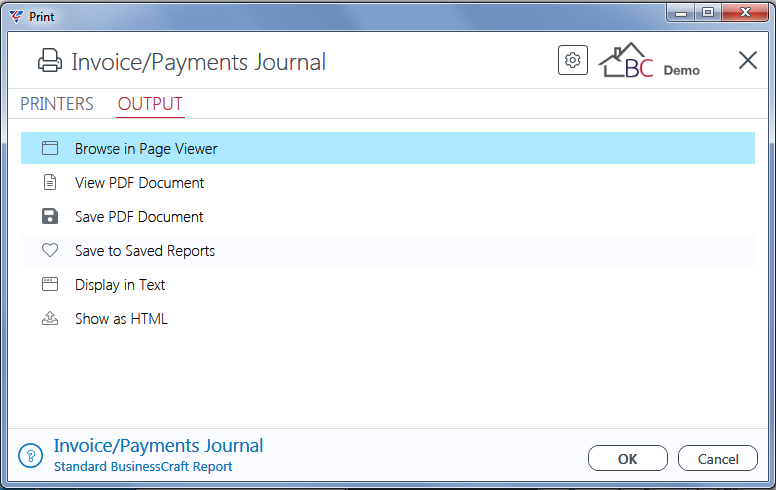The image size is (776, 490).
Task: Click the Print window title bar app icon
Action: pyautogui.click(x=16, y=17)
